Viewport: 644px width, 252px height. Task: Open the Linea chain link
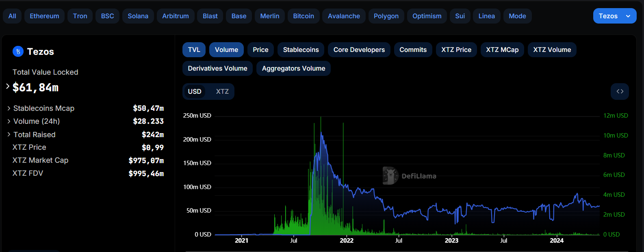tap(486, 16)
